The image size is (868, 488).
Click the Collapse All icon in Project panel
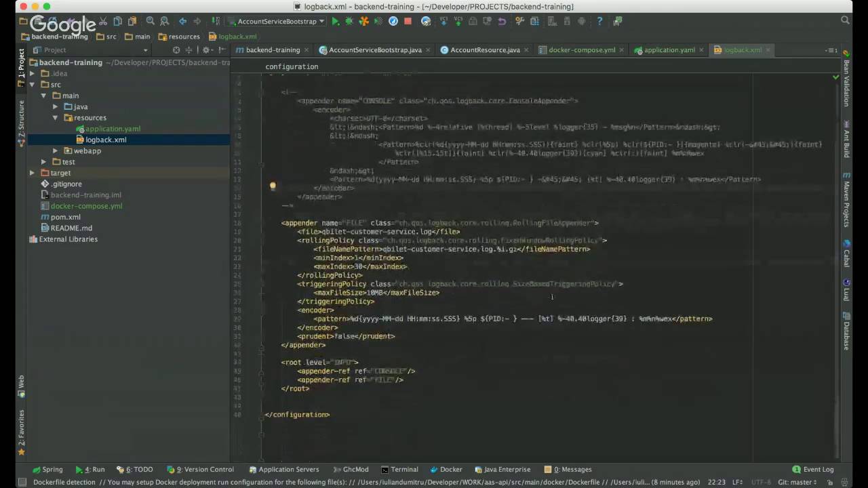click(x=189, y=50)
